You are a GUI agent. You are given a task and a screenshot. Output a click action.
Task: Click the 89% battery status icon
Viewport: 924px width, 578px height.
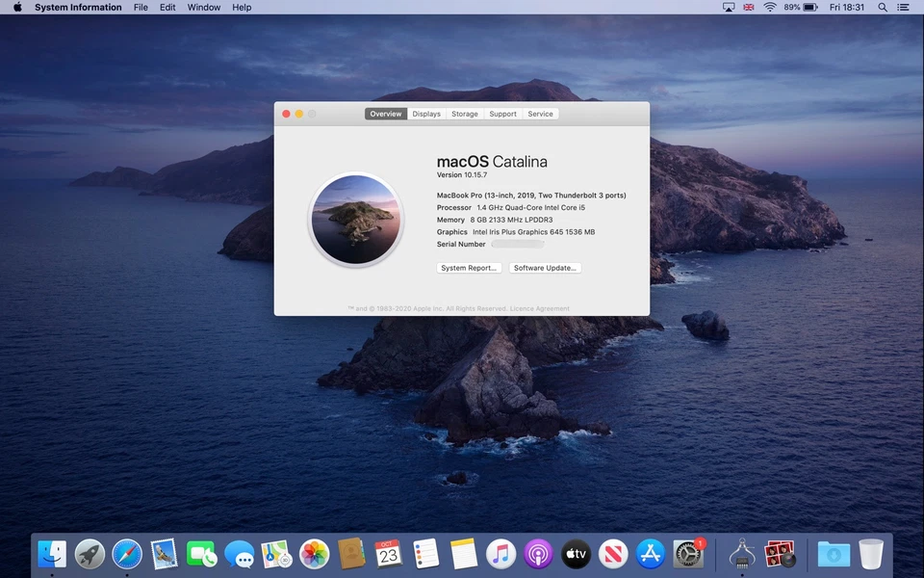(x=800, y=7)
